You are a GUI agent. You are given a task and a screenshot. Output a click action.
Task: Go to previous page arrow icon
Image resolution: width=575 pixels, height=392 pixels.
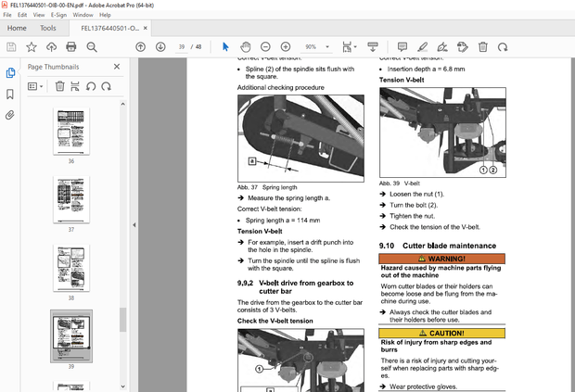pos(140,47)
